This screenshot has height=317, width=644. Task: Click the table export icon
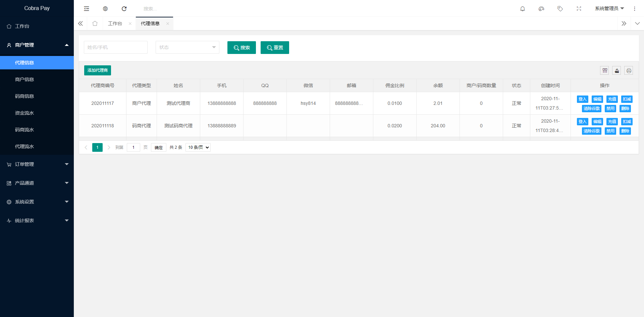pos(616,70)
